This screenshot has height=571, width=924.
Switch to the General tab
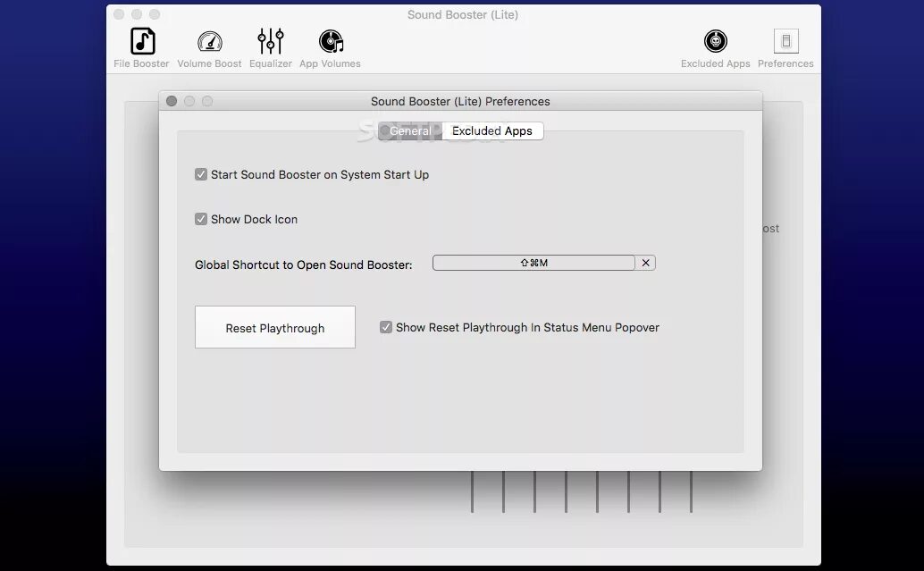tap(410, 130)
